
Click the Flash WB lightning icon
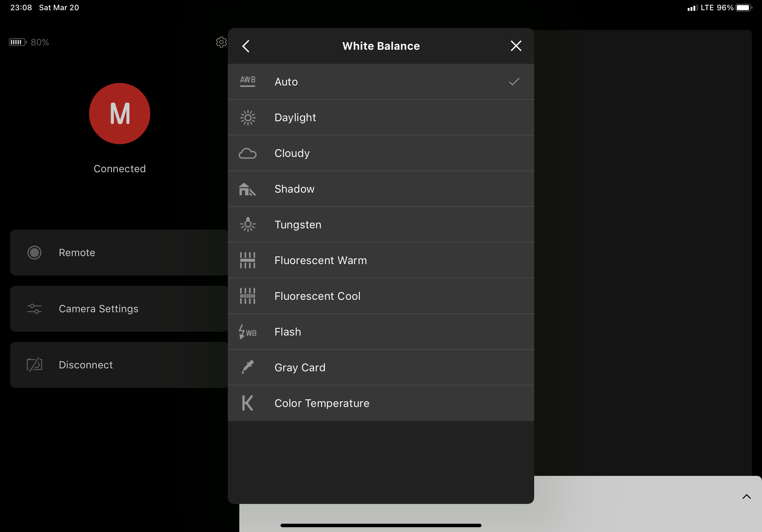pos(248,332)
